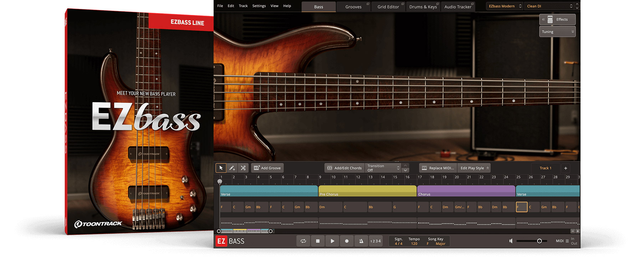This screenshot has height=270, width=644.
Task: Open the Clean DI preset dropdown
Action: point(550,6)
